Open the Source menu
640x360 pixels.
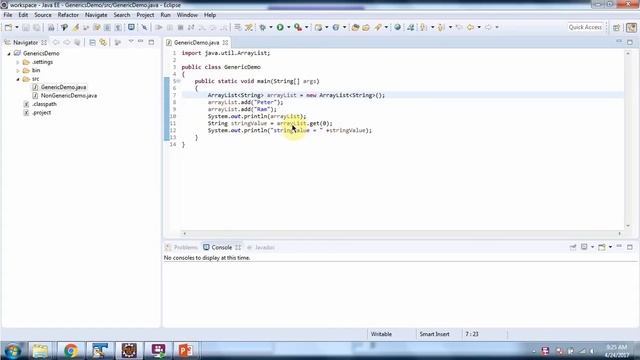tap(43, 15)
